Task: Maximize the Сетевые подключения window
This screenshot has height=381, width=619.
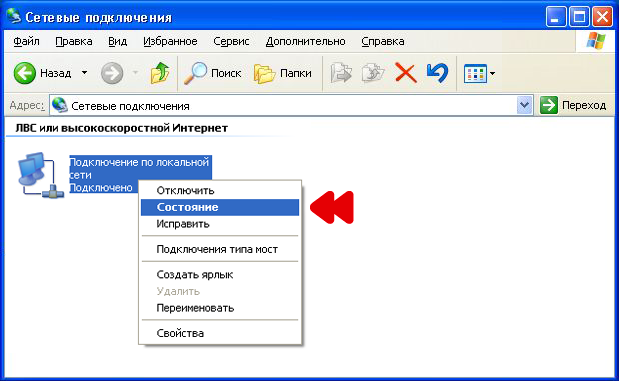Action: click(579, 17)
